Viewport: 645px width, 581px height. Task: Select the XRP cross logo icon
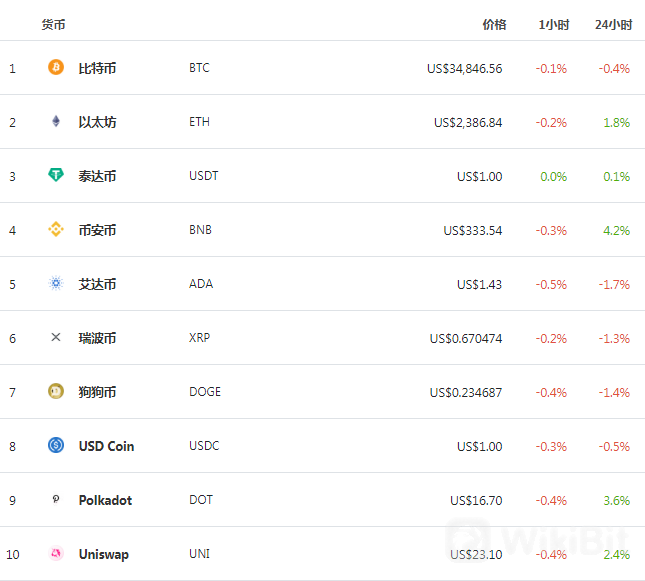[x=56, y=337]
